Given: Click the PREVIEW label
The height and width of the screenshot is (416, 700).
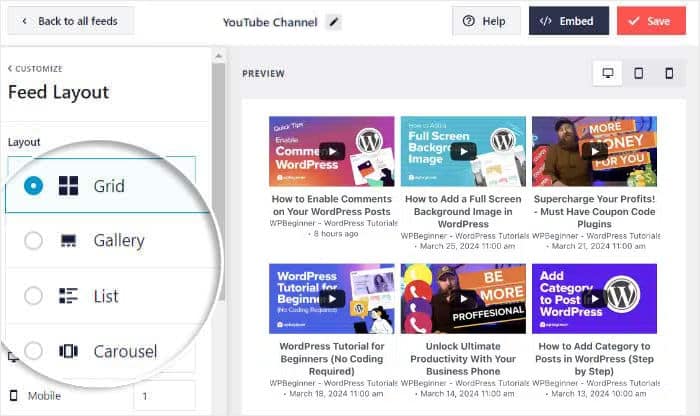Looking at the screenshot, I should click(x=263, y=74).
